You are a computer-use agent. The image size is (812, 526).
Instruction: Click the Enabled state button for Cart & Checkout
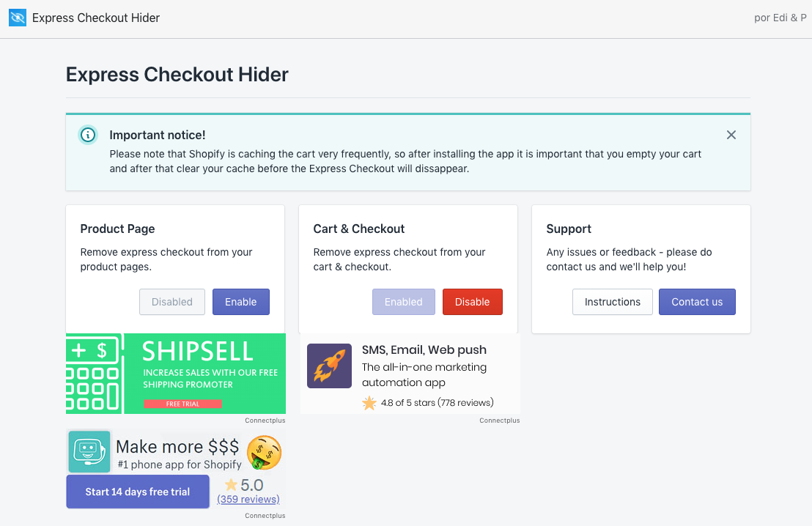[403, 302]
